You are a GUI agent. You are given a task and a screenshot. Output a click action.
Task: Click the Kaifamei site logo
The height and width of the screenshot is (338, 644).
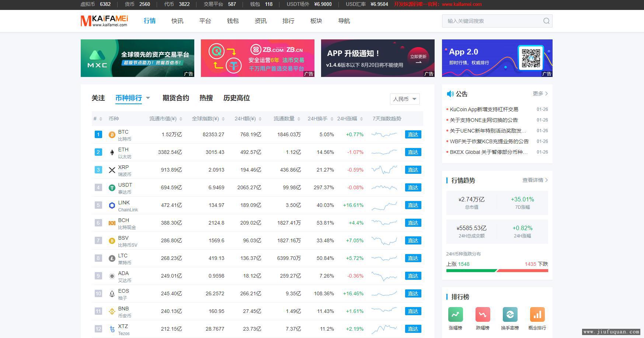click(104, 21)
